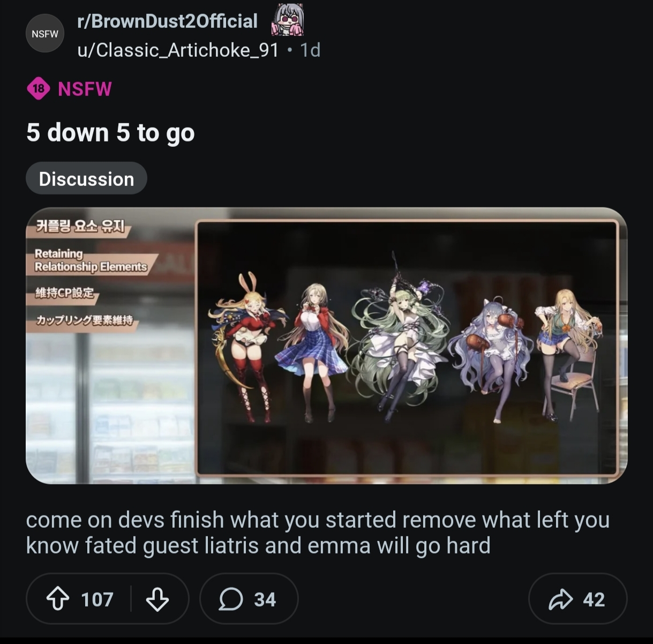Upvote the post with the up arrow

[58, 599]
